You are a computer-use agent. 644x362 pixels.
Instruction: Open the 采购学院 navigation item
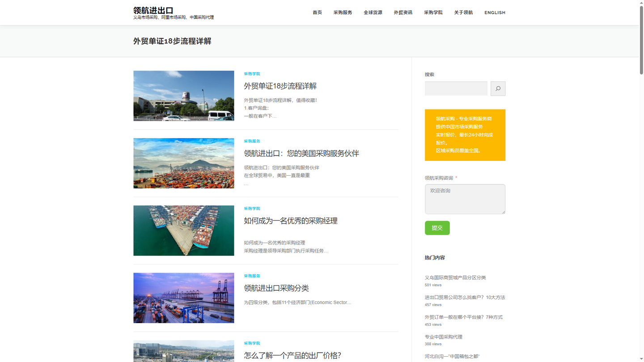point(433,13)
